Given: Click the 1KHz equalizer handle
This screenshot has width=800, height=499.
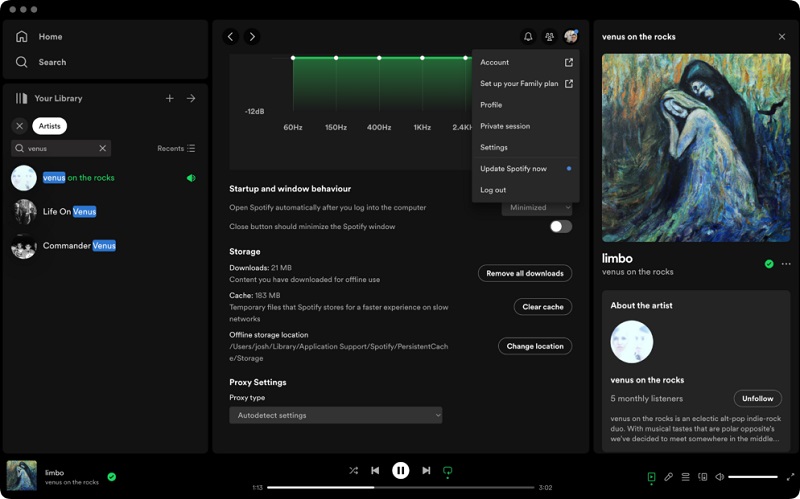Looking at the screenshot, I should tap(422, 58).
